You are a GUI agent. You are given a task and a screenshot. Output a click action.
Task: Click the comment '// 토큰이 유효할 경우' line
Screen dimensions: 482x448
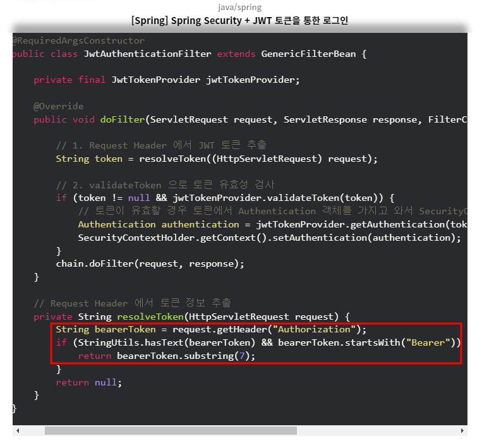(x=272, y=211)
